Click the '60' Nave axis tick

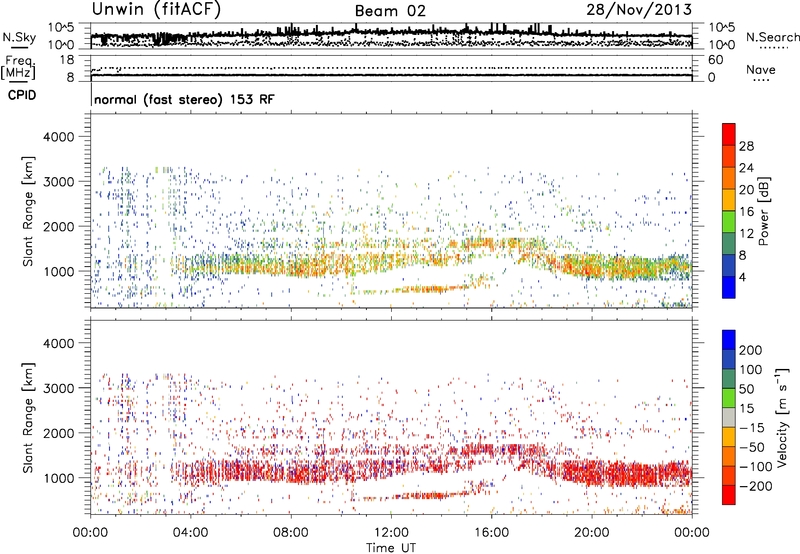pos(716,60)
